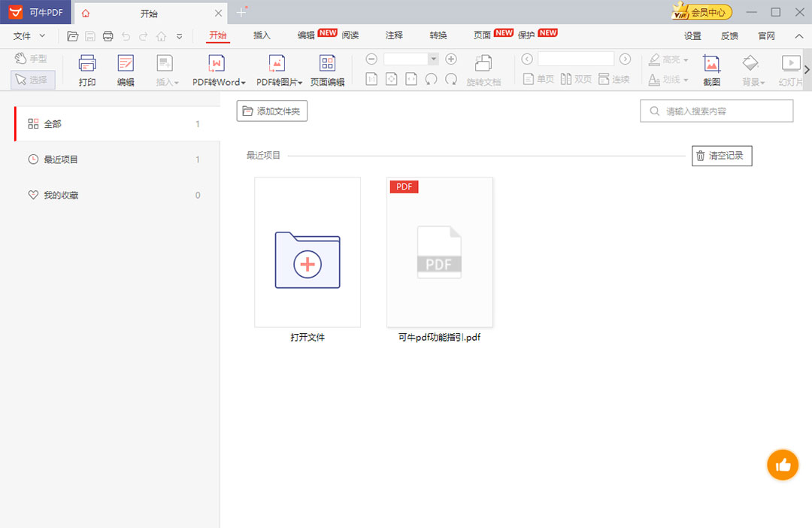
Task: Switch to the 插入 ribbon tab
Action: [x=262, y=35]
